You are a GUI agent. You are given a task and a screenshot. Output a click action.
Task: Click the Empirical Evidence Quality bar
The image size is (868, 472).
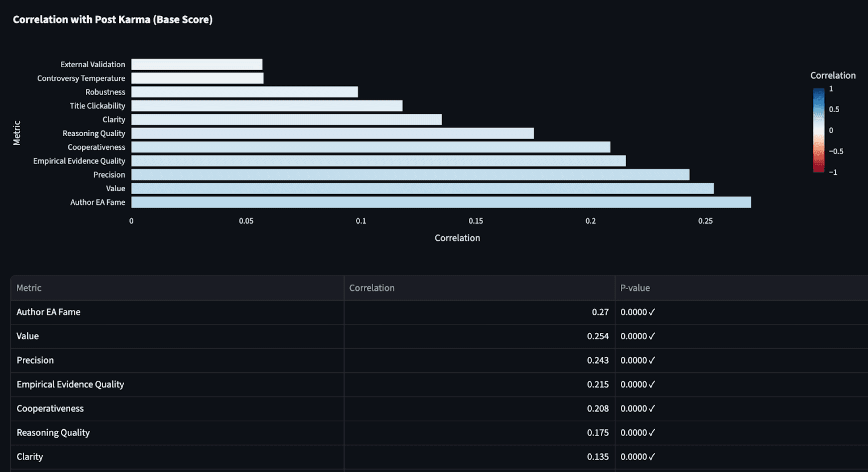point(379,161)
